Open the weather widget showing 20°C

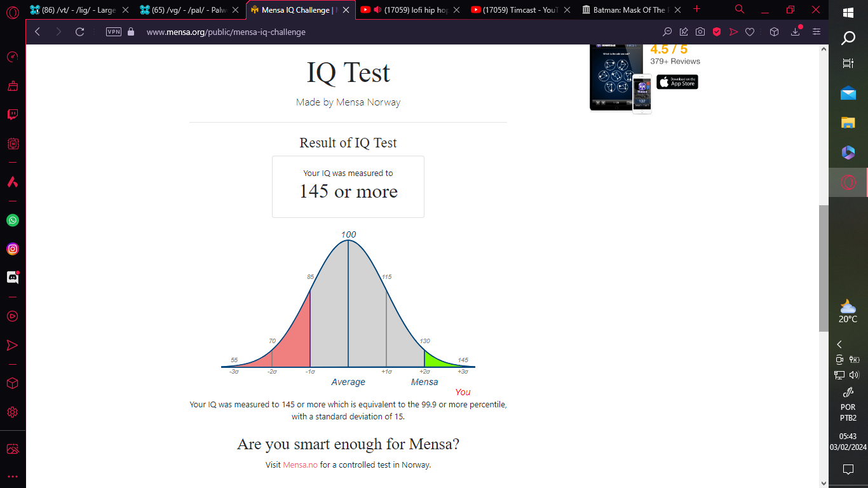(848, 311)
